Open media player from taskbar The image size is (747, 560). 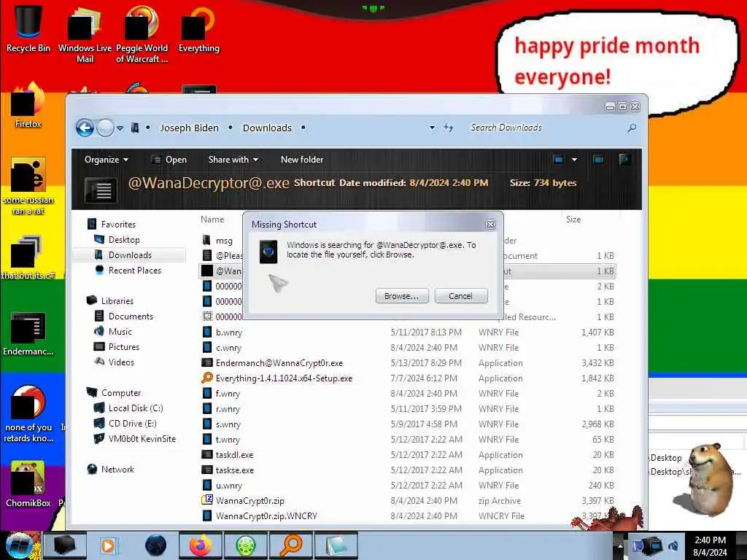(x=108, y=545)
